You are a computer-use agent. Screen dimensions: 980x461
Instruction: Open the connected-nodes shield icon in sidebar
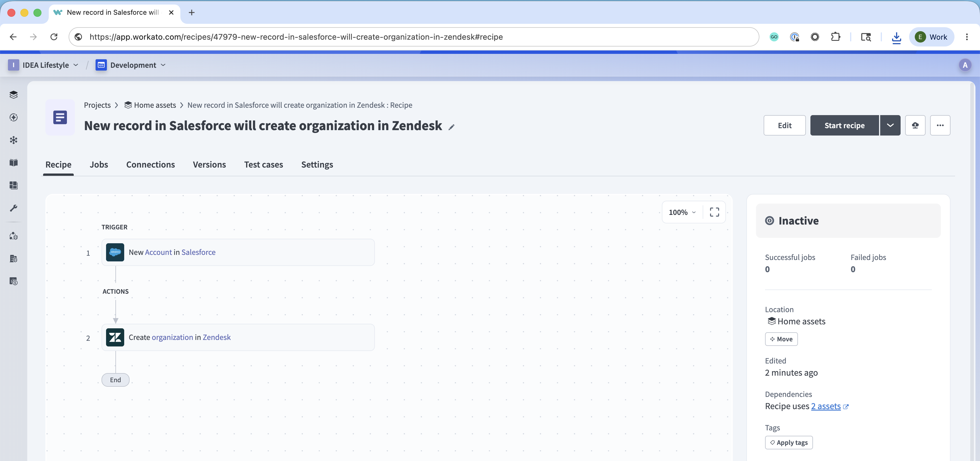(14, 236)
